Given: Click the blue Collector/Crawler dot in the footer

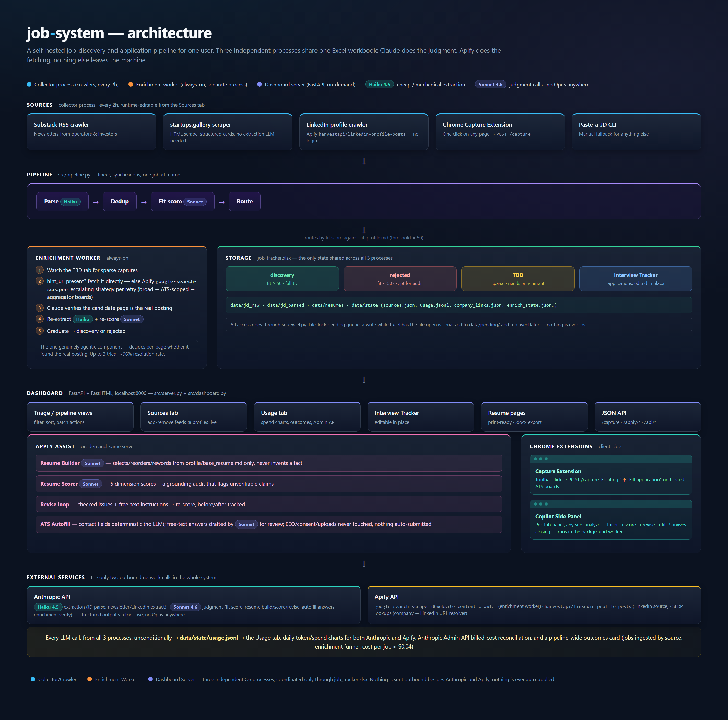Looking at the screenshot, I should coord(33,679).
